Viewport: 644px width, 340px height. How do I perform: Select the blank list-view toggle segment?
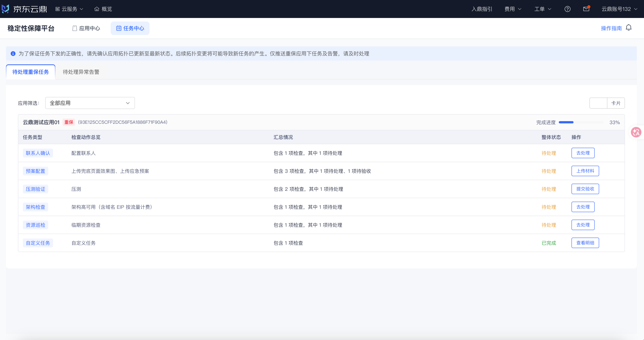point(598,103)
